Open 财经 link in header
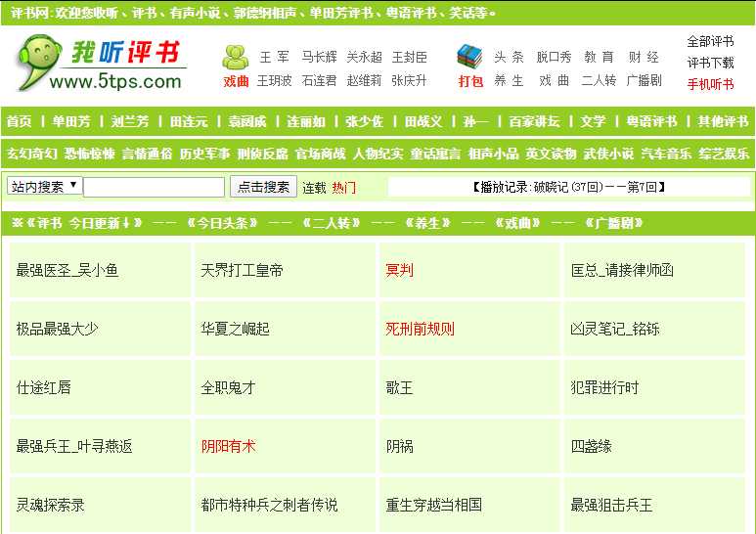This screenshot has height=534, width=756. (644, 57)
